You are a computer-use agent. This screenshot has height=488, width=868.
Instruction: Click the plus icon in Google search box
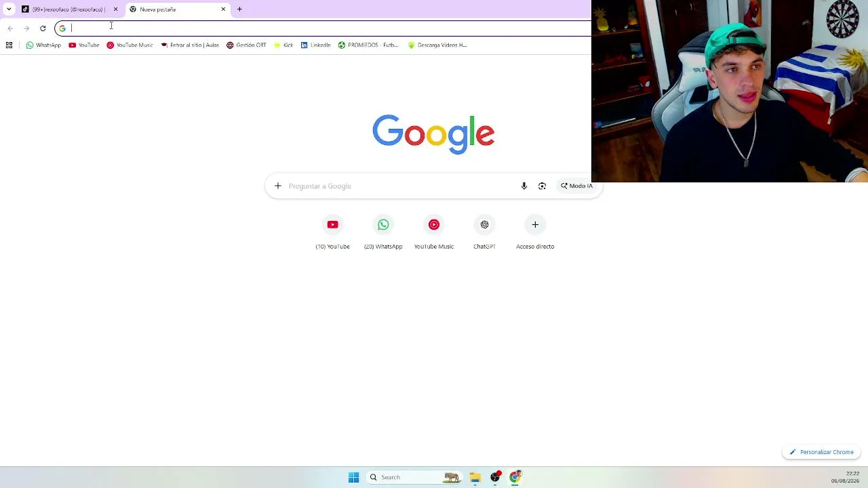tap(277, 186)
